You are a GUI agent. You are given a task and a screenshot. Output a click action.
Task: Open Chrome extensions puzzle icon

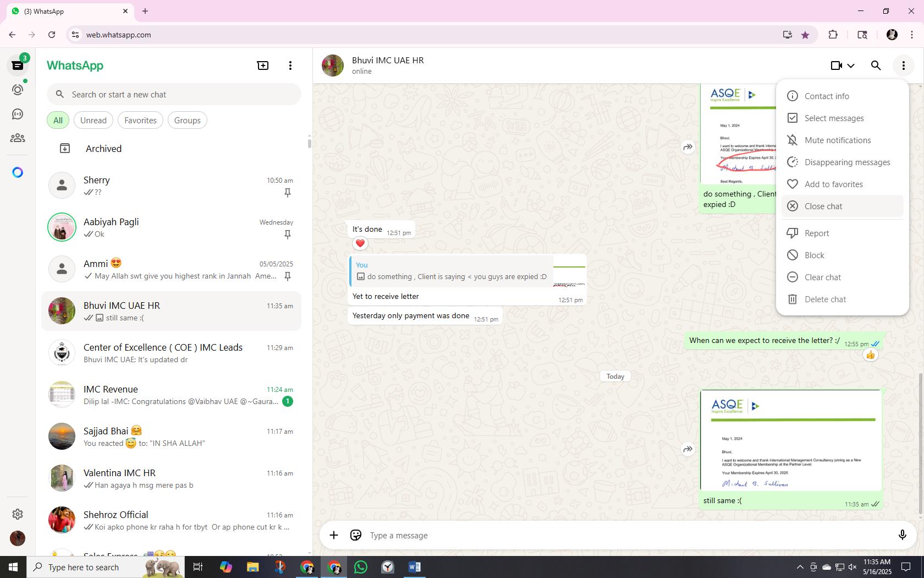tap(833, 35)
